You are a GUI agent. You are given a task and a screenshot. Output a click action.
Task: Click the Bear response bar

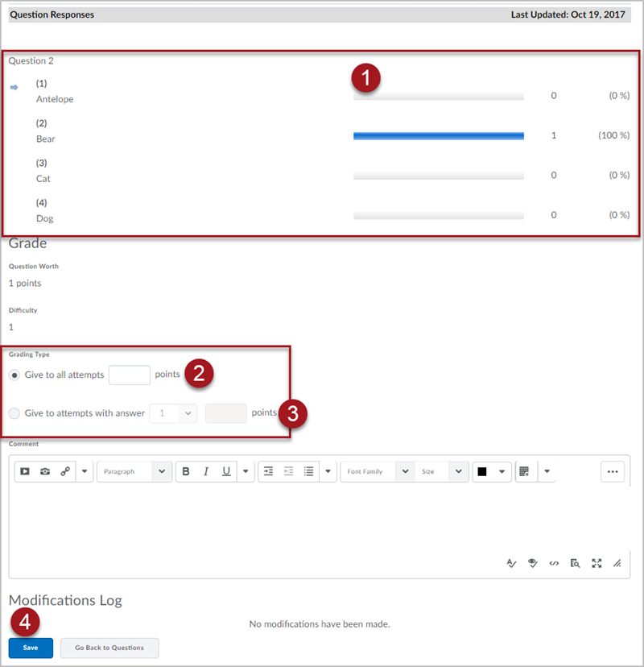pos(438,136)
